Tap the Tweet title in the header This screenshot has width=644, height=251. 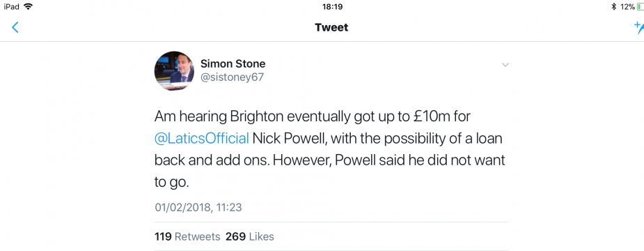click(x=331, y=28)
